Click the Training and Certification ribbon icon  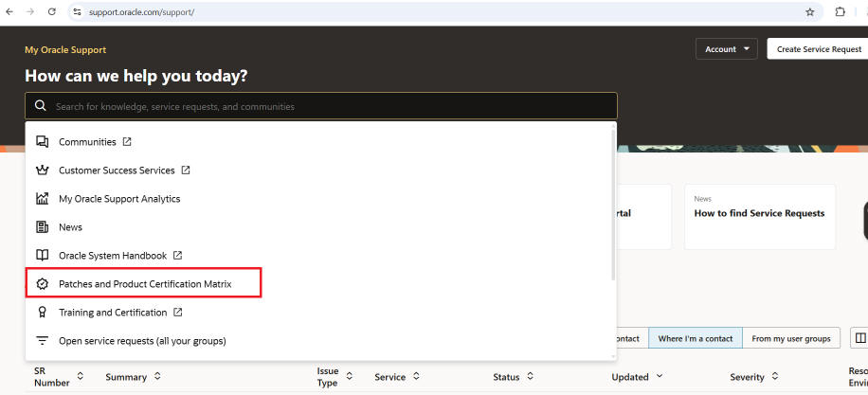point(42,313)
